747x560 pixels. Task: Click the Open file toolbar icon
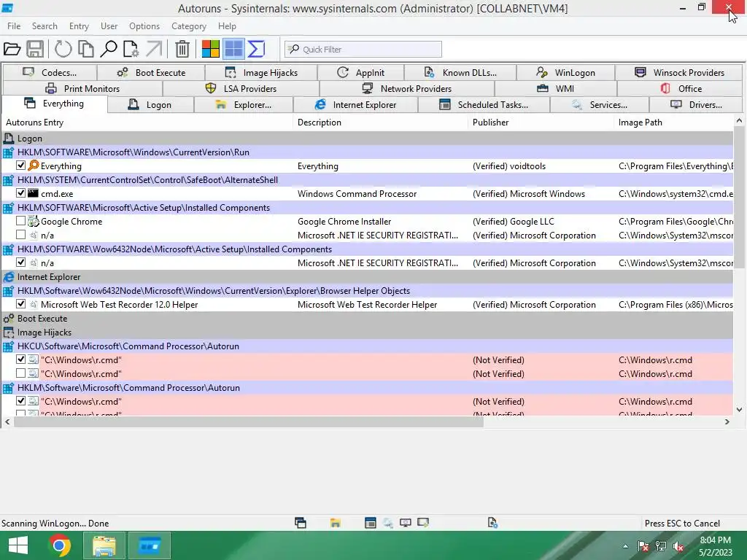pos(12,49)
